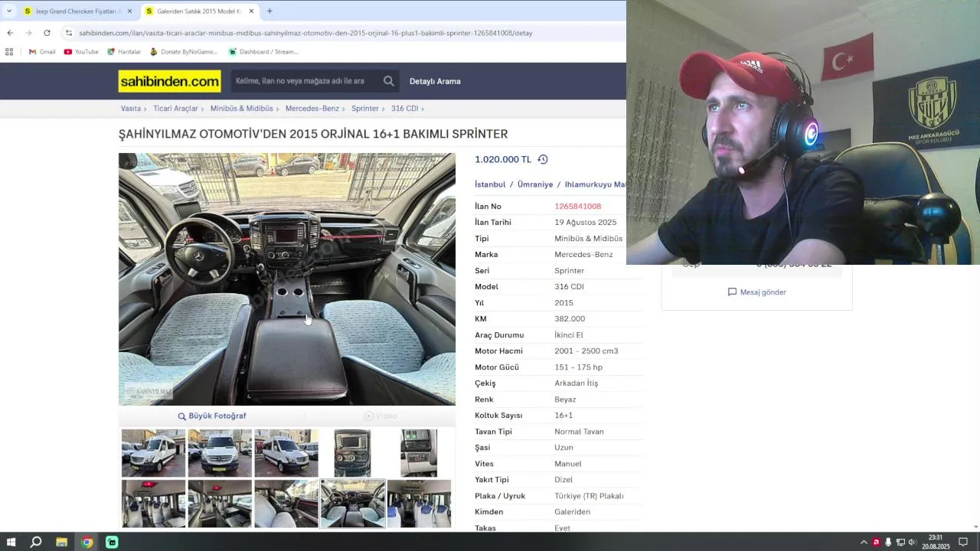This screenshot has width=980, height=551.
Task: Select second bottom-row thumbnail of interior seats
Action: tap(220, 504)
